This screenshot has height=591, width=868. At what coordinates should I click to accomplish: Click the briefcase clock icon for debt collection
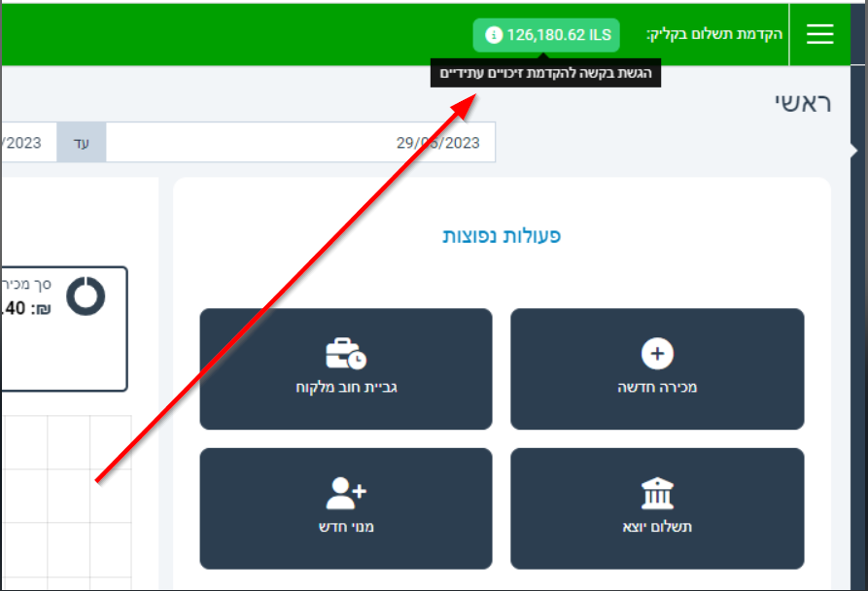(346, 354)
